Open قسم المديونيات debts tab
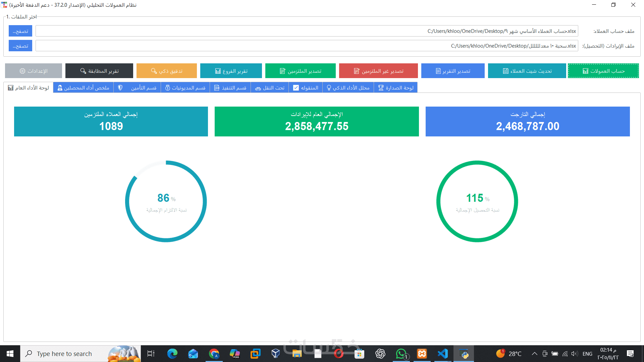644x362 pixels. click(185, 88)
